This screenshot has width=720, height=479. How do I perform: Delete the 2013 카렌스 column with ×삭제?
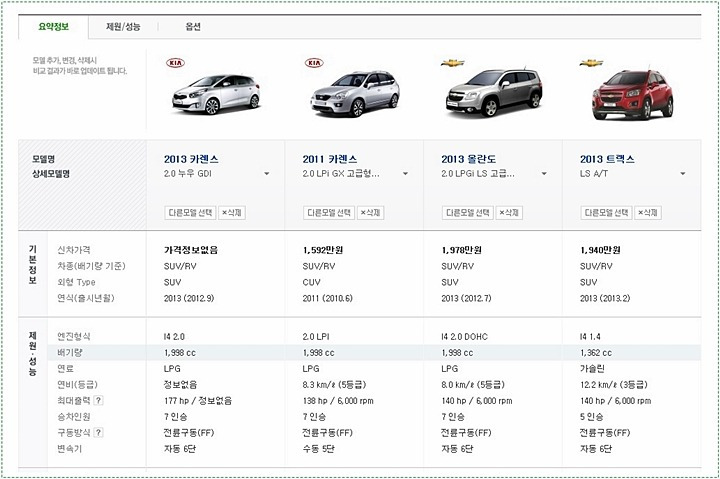tap(232, 213)
